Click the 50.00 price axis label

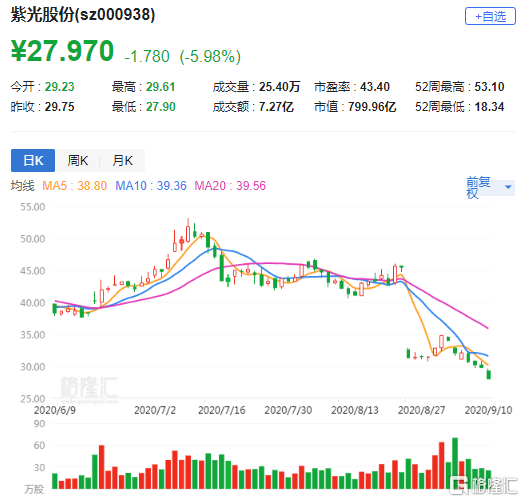[33, 239]
